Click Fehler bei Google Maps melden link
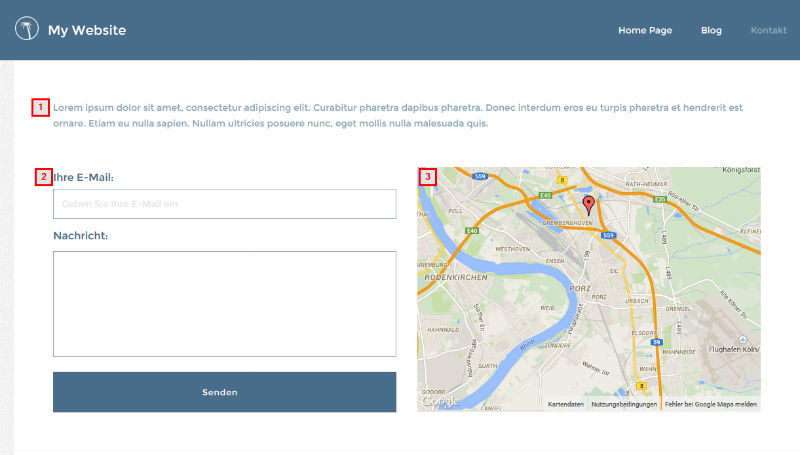The image size is (800, 455). [x=711, y=404]
